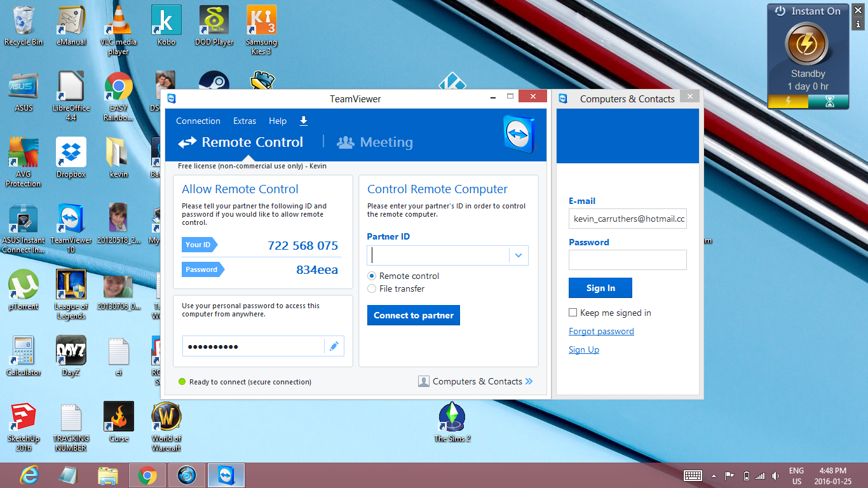Open the Connection menu
This screenshot has height=488, width=868.
[x=198, y=121]
